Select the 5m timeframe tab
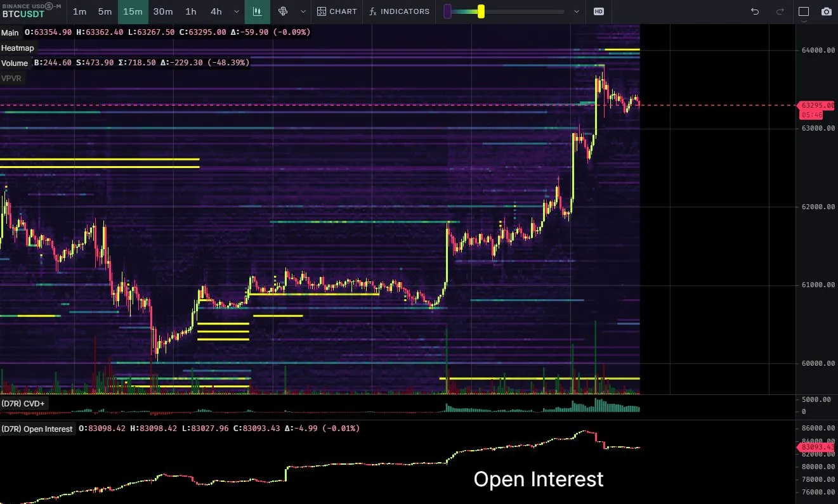 (105, 11)
